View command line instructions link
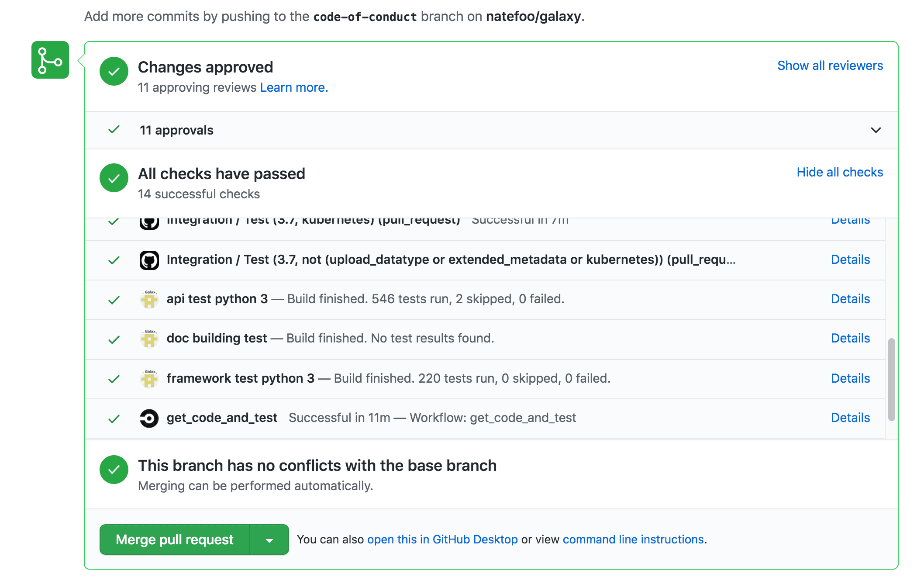This screenshot has height=581, width=924. coord(633,539)
